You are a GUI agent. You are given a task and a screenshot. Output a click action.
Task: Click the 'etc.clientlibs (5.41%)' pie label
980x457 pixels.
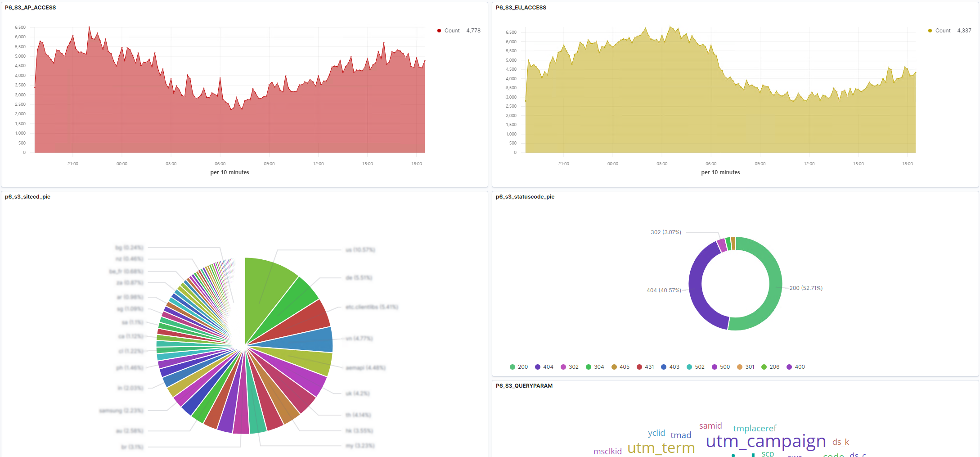372,307
